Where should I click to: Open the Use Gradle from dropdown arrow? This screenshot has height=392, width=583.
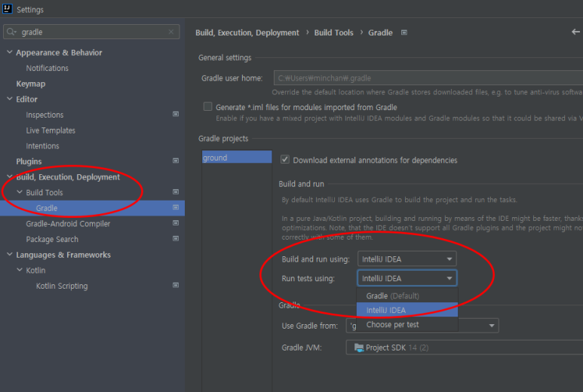pyautogui.click(x=492, y=326)
